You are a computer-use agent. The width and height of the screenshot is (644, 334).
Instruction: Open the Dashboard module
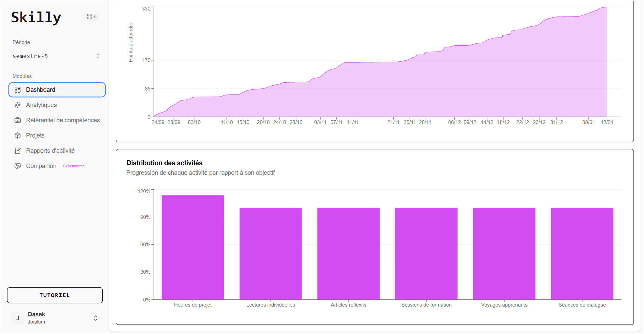pos(57,90)
